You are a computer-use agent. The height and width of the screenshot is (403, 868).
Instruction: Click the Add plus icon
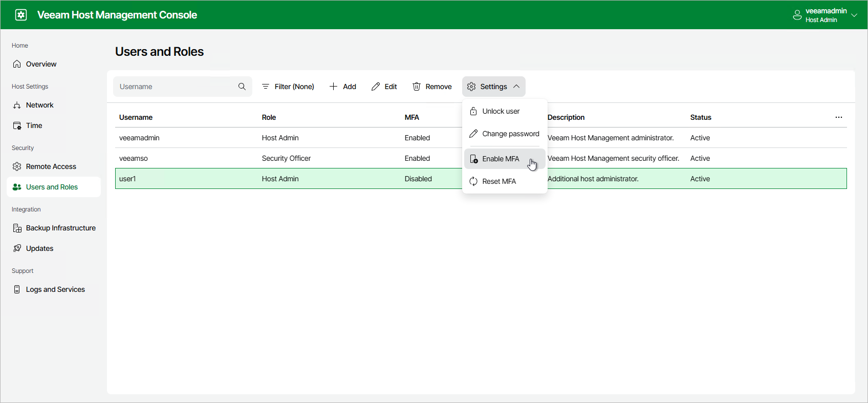point(333,87)
